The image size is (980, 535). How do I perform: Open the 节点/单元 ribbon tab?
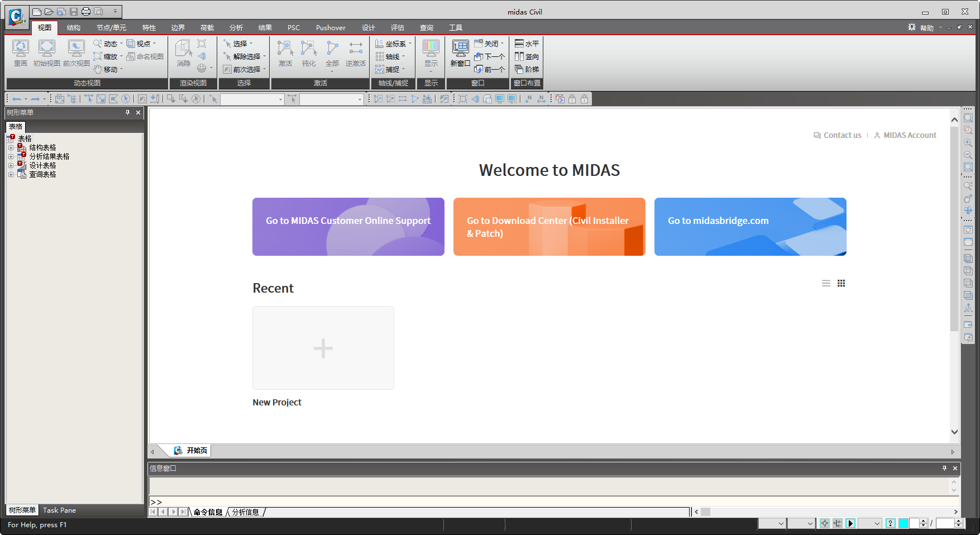(111, 27)
